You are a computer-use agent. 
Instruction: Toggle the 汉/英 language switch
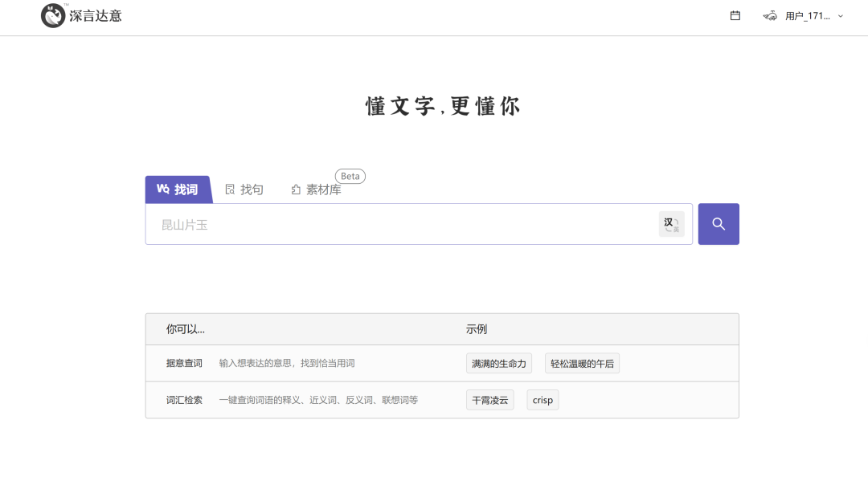671,224
